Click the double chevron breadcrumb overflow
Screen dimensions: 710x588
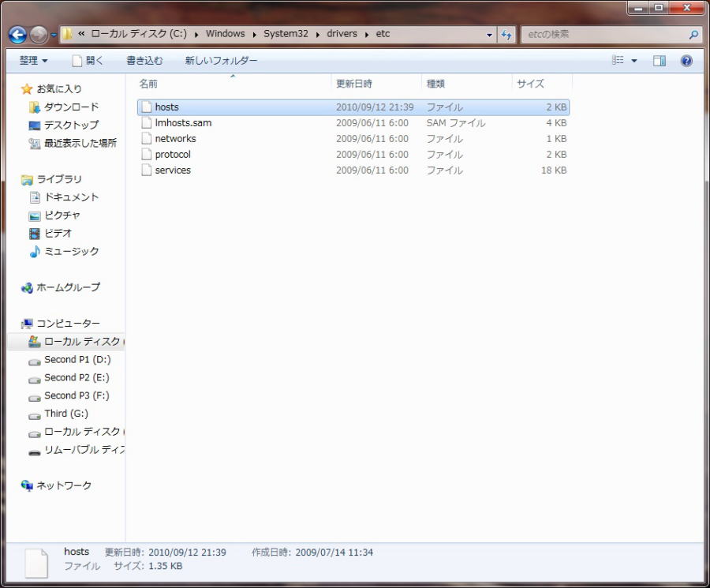coord(81,34)
